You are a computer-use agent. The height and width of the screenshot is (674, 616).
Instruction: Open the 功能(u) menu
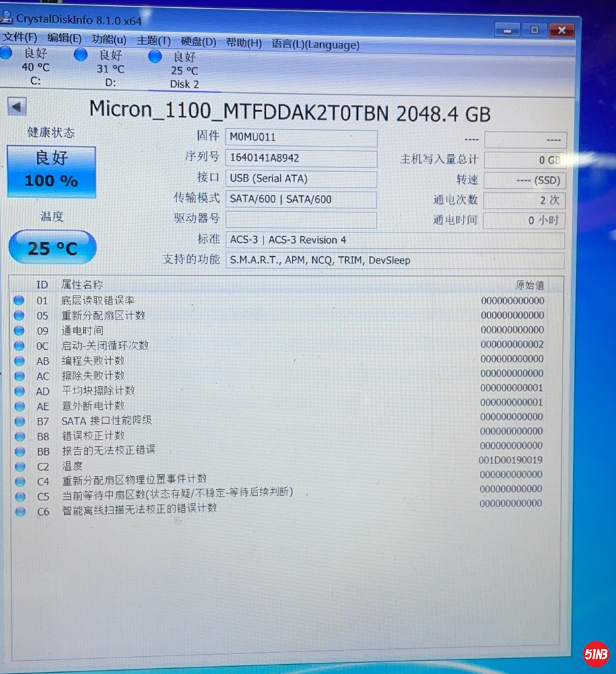click(109, 40)
